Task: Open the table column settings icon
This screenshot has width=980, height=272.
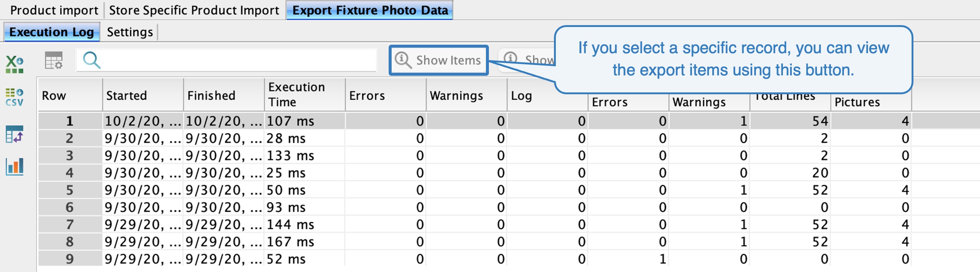Action: (x=54, y=61)
